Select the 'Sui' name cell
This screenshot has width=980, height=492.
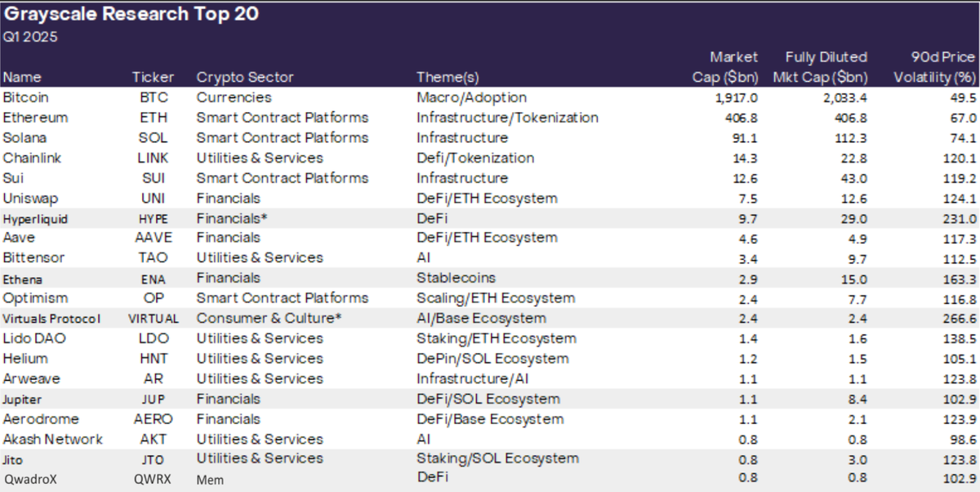click(13, 177)
